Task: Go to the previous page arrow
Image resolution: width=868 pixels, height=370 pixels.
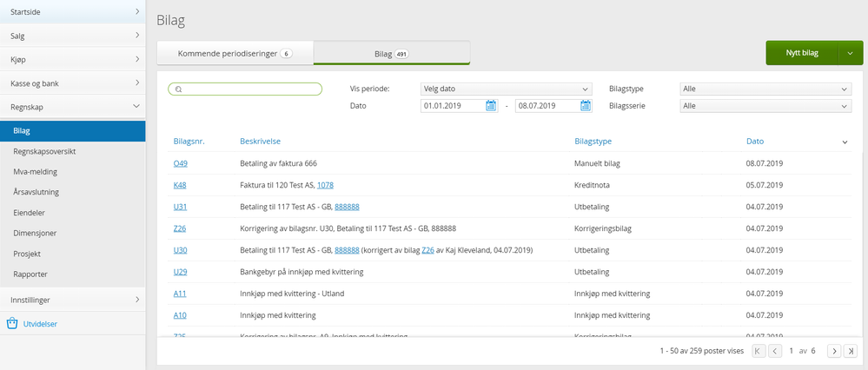Action: (775, 351)
